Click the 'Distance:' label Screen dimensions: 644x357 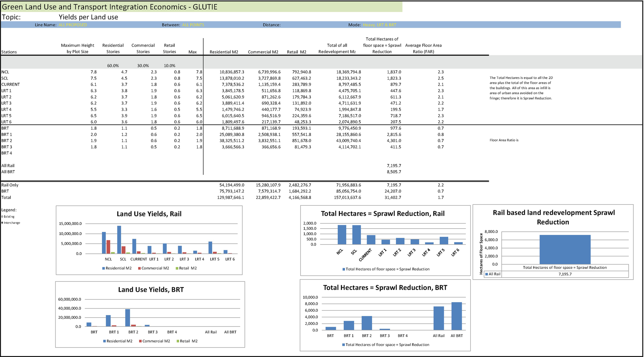[272, 25]
